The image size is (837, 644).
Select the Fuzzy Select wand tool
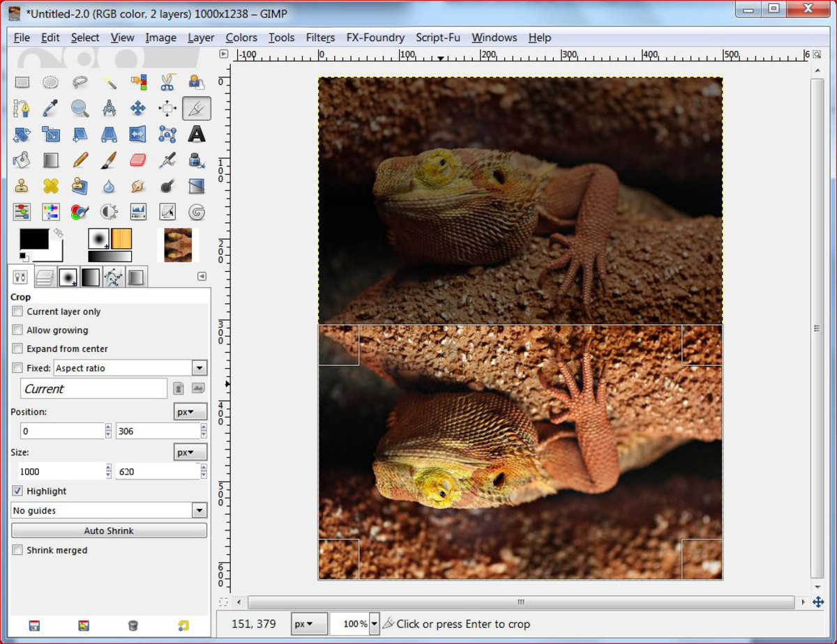click(108, 82)
